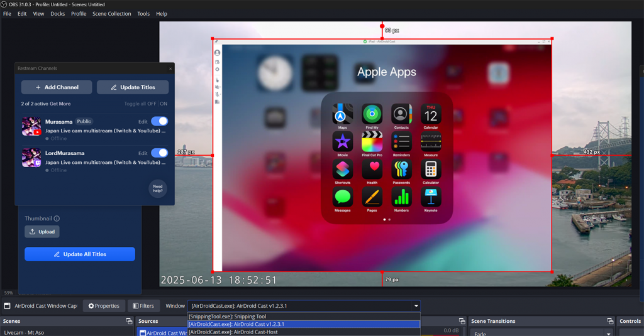This screenshot has width=644, height=336.
Task: Pop out the Scenes dock icon
Action: tap(129, 321)
